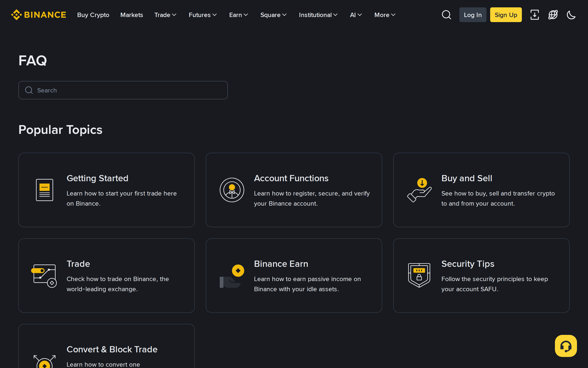Open the language globe icon
This screenshot has height=368, width=588.
[x=553, y=15]
